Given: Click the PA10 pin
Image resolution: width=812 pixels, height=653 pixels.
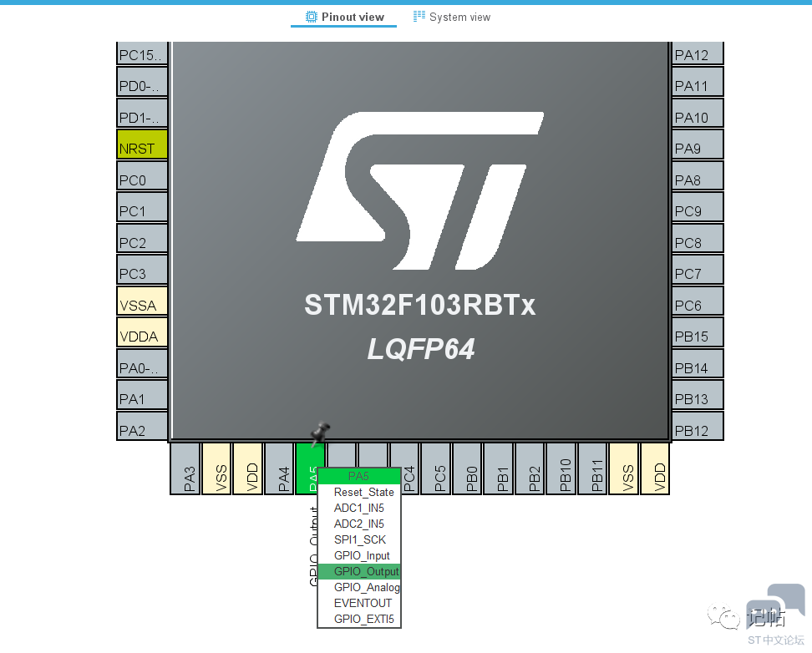Looking at the screenshot, I should pyautogui.click(x=698, y=113).
